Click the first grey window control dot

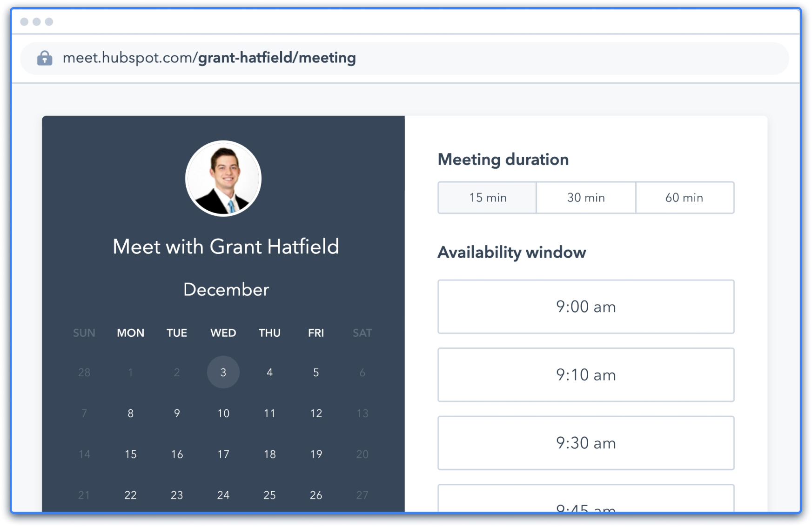coord(25,21)
